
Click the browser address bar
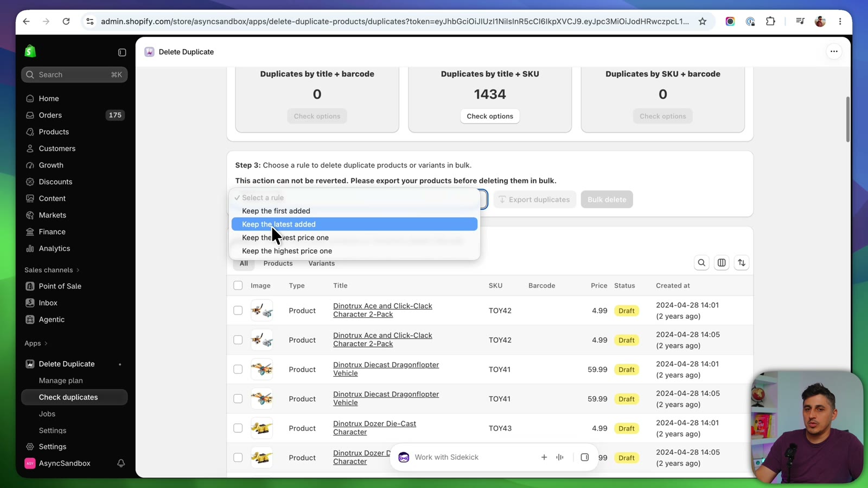click(x=395, y=22)
